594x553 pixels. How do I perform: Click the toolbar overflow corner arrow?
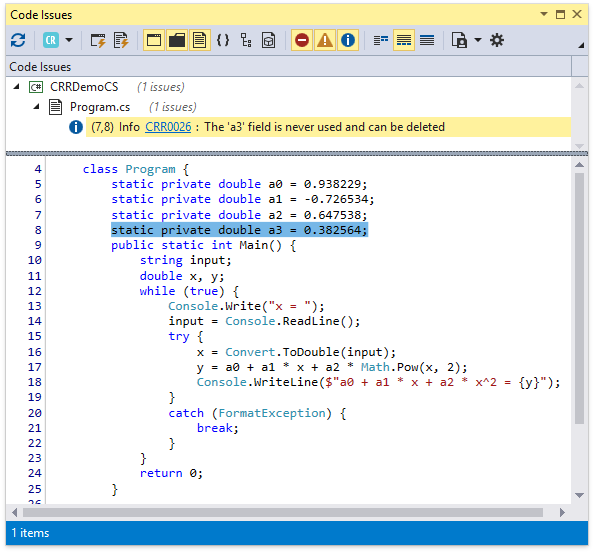coord(581,45)
